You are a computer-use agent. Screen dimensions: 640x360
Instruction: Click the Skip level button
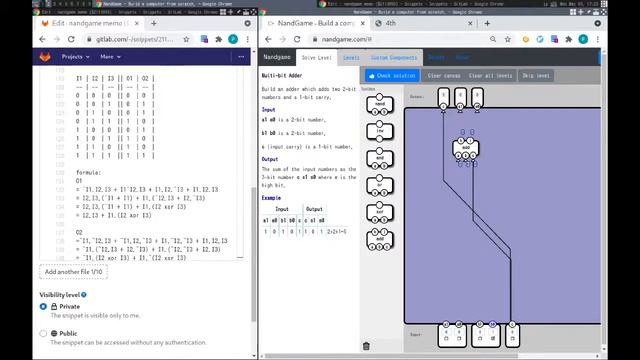(x=536, y=76)
